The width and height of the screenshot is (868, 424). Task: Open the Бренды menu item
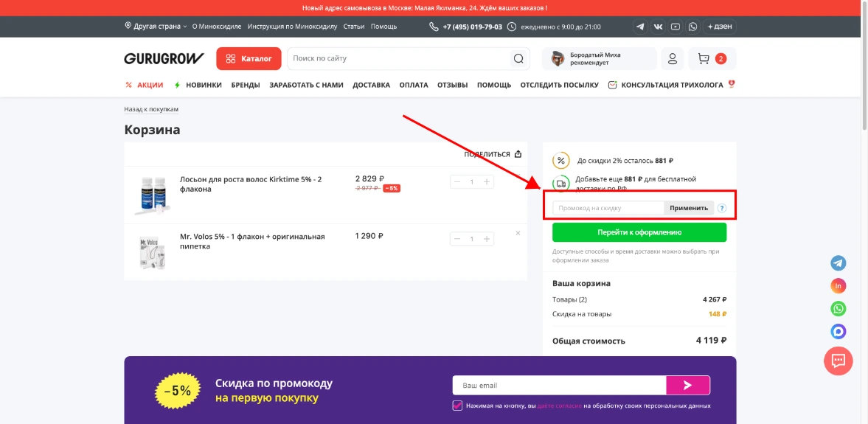click(x=246, y=86)
